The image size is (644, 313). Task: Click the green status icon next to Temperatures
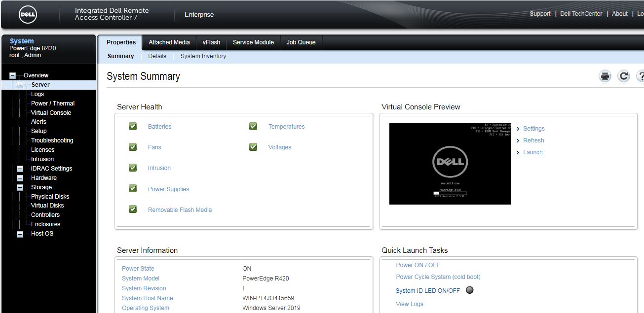point(253,126)
